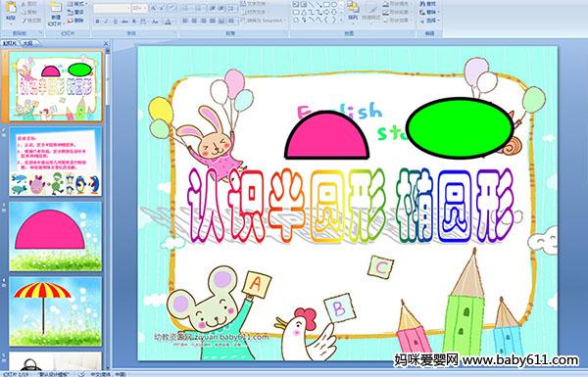Screen dimensions: 588x377
Task: Open the font name dropdown
Action: (128, 8)
